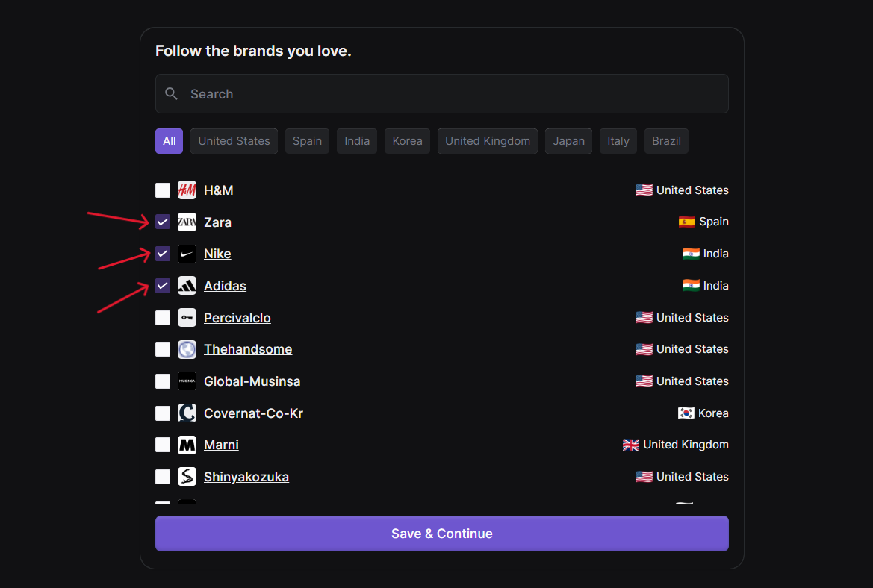Check the H&M checkbox
The image size is (873, 588).
tap(163, 190)
